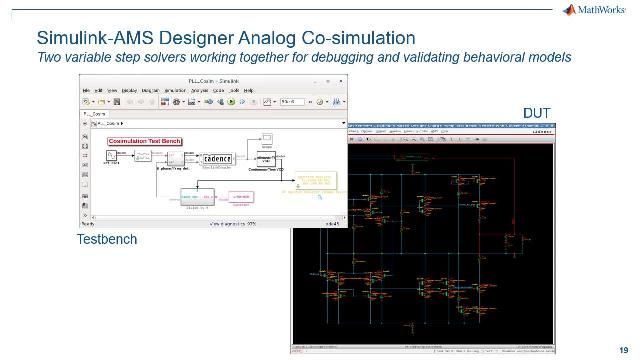The image size is (640, 360).
Task: Expand the palette double-chevron at the bottom
Action: pyautogui.click(x=85, y=215)
